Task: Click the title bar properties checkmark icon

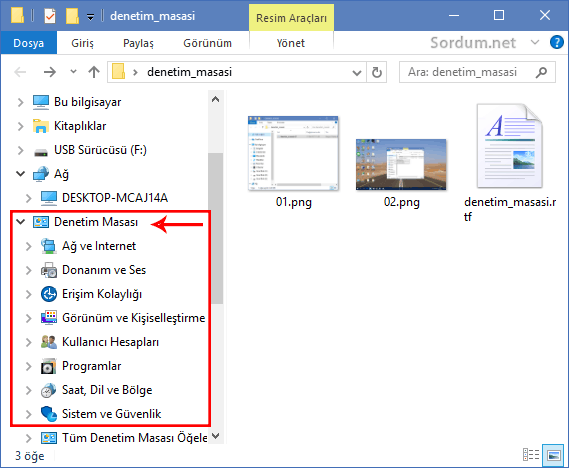Action: [50, 16]
